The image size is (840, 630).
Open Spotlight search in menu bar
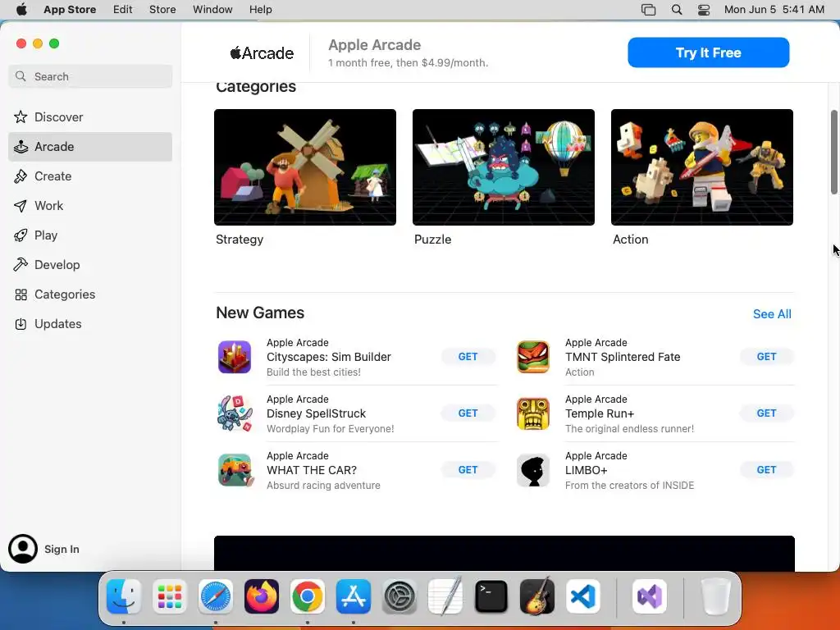(x=677, y=10)
